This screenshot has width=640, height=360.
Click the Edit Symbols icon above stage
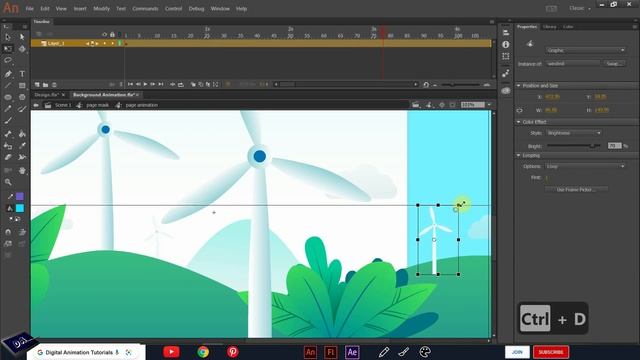pos(428,105)
